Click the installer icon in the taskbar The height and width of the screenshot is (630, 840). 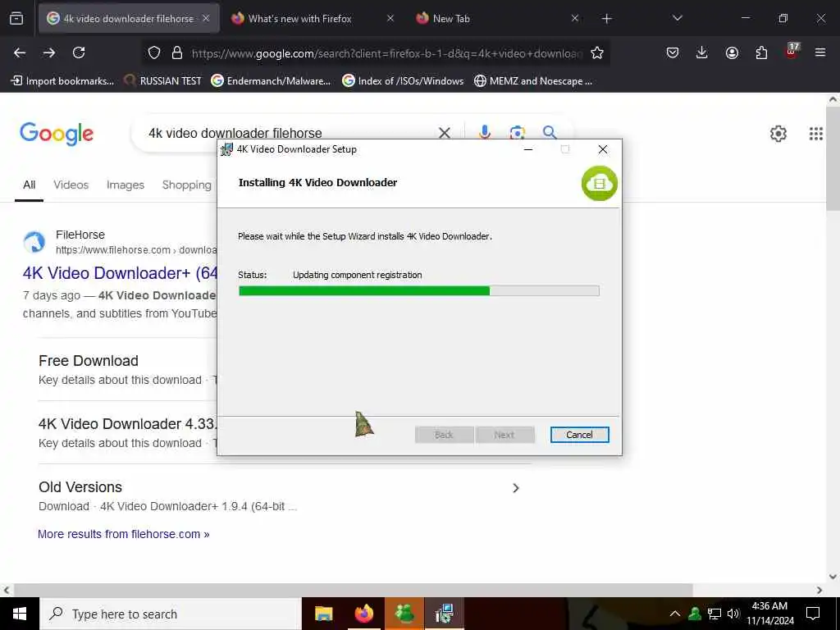[444, 614]
